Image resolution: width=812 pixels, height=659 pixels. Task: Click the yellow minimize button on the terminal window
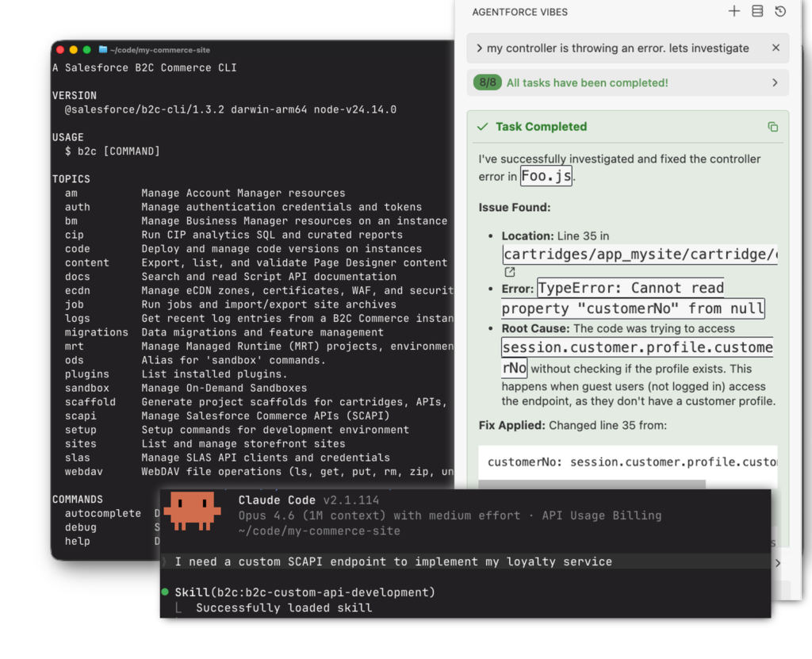tap(74, 50)
